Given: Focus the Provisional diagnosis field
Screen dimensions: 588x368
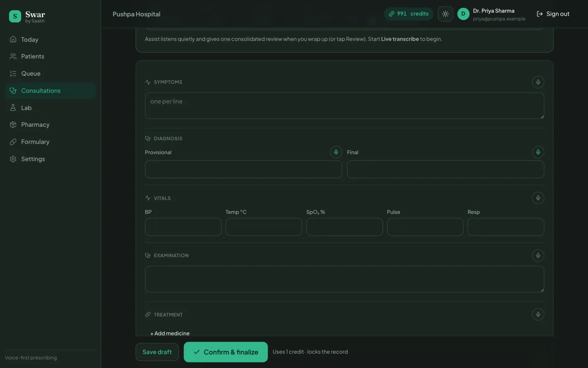Looking at the screenshot, I should (x=243, y=169).
